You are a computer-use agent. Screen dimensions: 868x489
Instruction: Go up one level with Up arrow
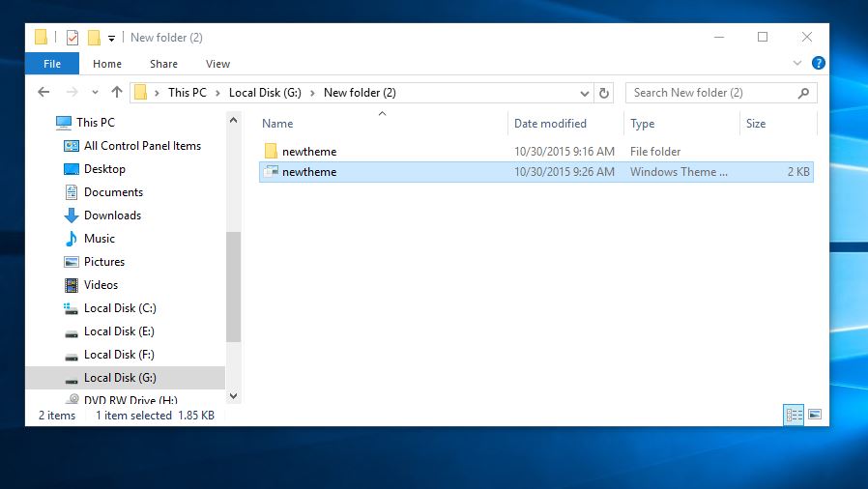click(x=116, y=92)
